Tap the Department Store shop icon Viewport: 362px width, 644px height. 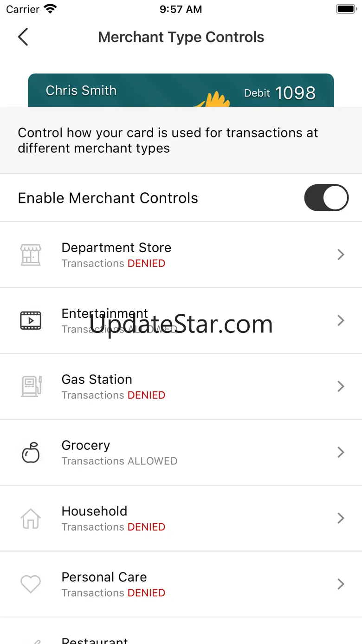coord(31,254)
